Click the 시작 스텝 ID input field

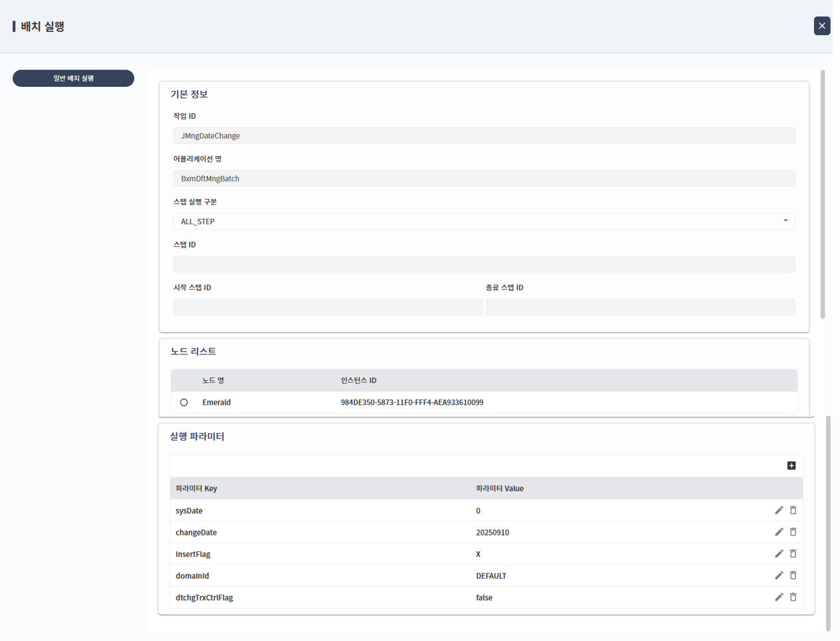tap(328, 307)
